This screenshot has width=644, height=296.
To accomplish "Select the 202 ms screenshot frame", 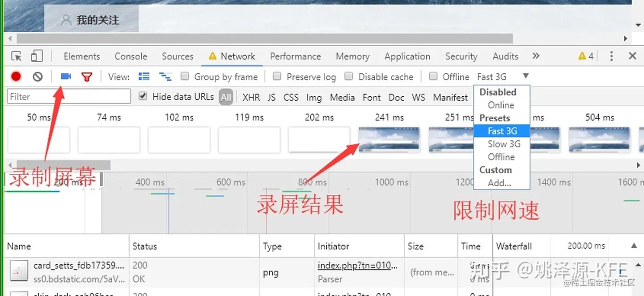I will [319, 139].
